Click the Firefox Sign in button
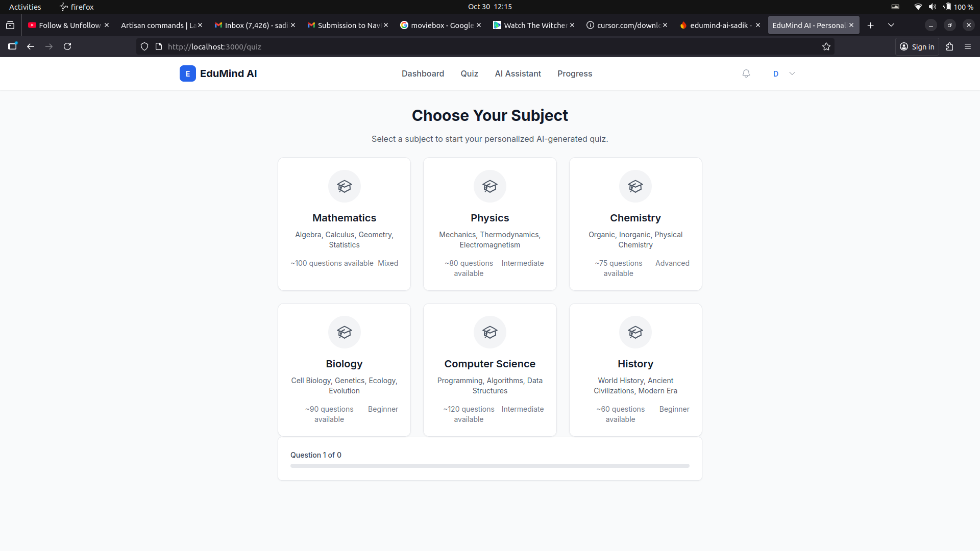This screenshot has width=980, height=551. pyautogui.click(x=917, y=46)
